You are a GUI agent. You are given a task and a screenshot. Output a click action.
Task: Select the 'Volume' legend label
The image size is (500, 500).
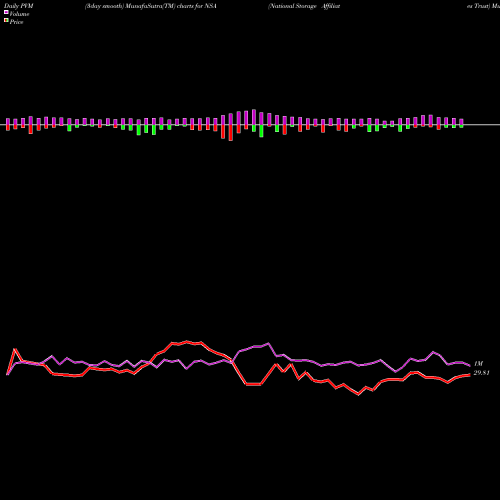coord(19,14)
